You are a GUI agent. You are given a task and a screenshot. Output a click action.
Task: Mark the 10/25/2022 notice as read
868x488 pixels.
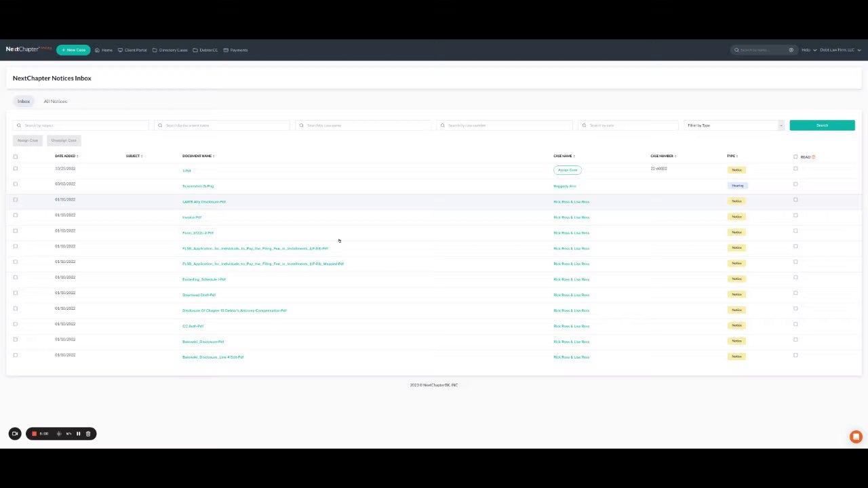(x=795, y=169)
